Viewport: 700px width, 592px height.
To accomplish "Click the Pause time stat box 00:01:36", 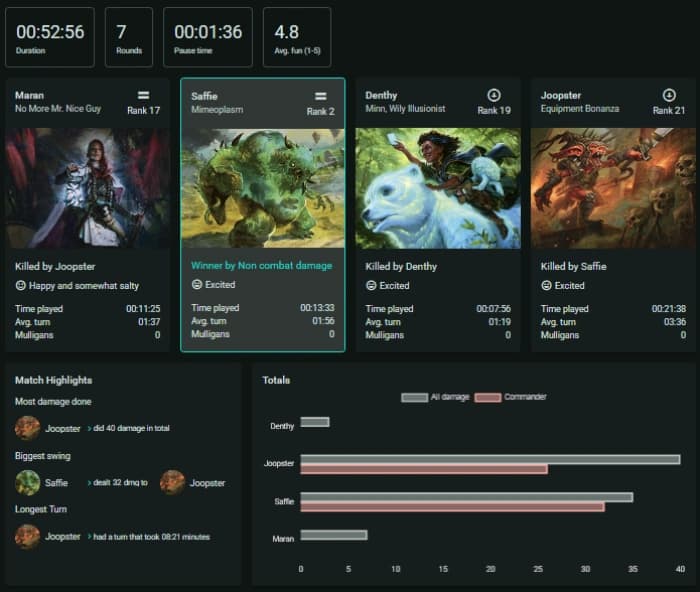I will 208,37.
